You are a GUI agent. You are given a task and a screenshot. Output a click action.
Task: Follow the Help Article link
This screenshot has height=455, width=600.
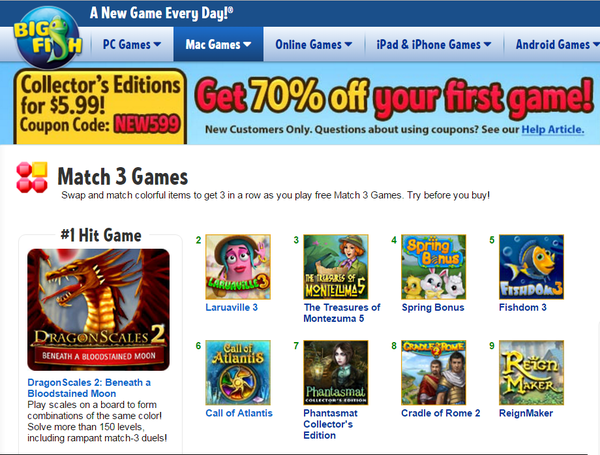click(x=553, y=129)
